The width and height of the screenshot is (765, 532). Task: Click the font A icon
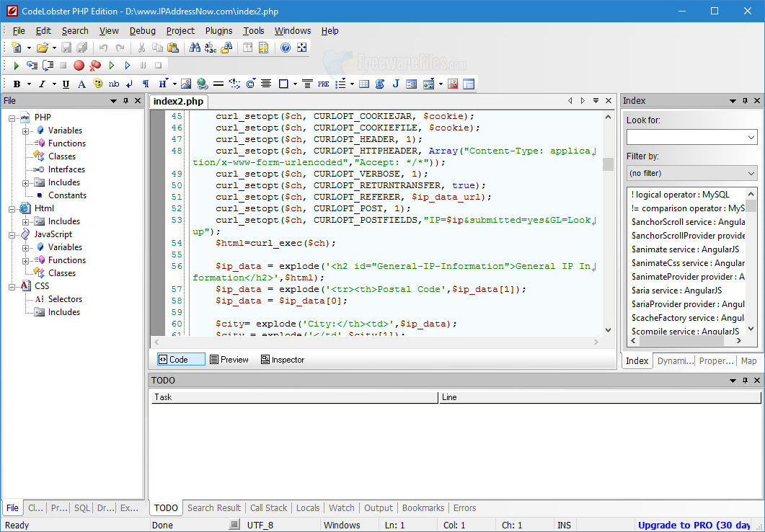pyautogui.click(x=82, y=84)
